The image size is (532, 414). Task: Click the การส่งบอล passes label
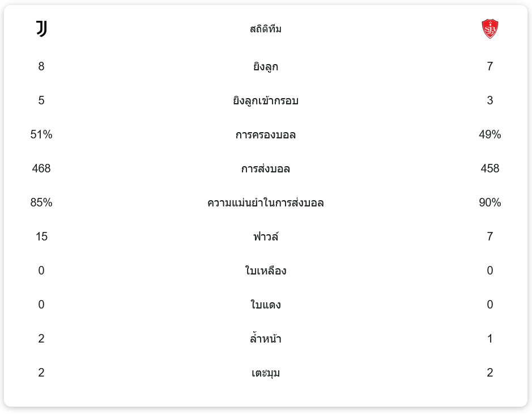point(266,169)
